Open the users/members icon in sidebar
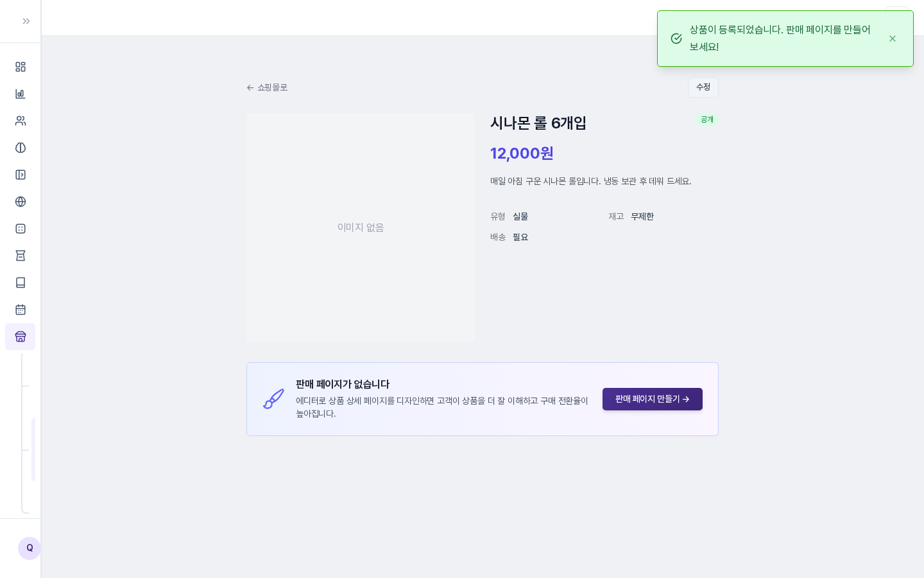 point(21,121)
